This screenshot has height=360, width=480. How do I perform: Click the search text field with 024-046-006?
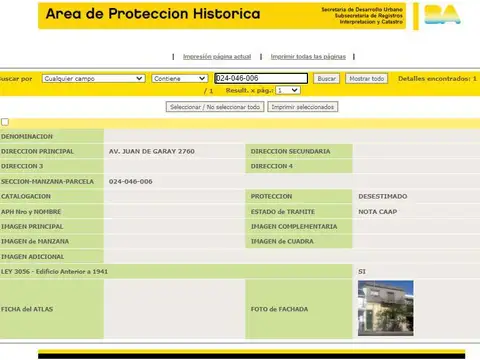tap(261, 78)
